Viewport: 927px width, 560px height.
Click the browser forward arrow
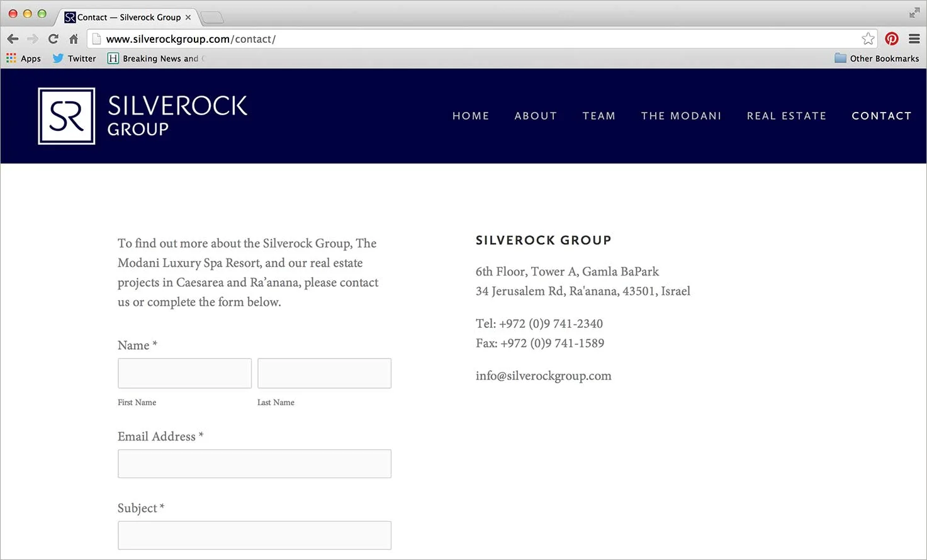33,39
